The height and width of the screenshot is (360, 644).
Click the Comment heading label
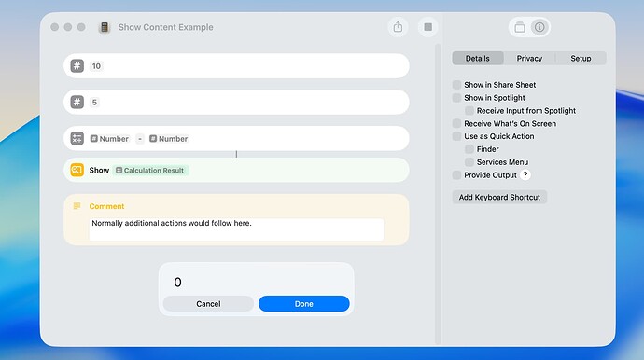point(106,206)
